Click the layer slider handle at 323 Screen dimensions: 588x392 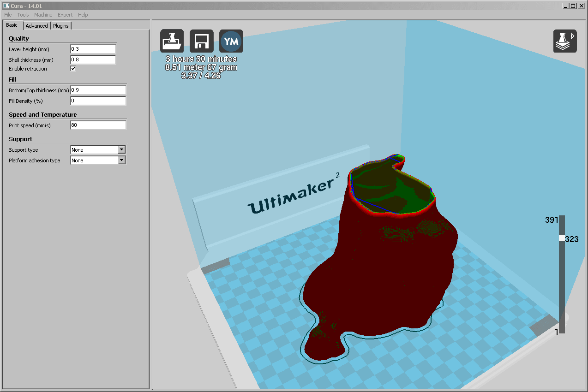click(x=562, y=238)
